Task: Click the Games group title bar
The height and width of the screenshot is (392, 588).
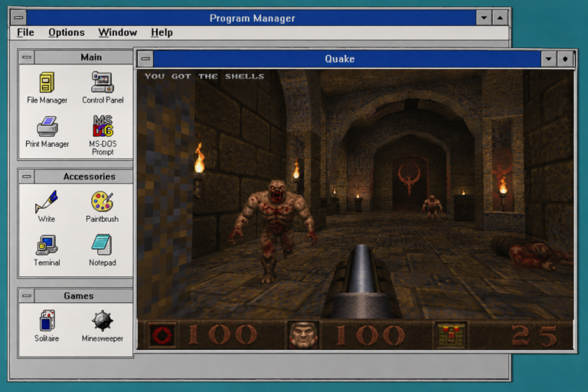Action: [83, 296]
